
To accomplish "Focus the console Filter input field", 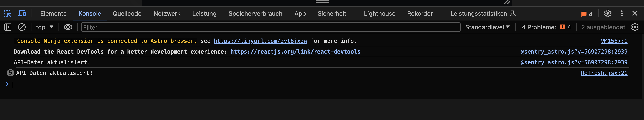I will 271,27.
